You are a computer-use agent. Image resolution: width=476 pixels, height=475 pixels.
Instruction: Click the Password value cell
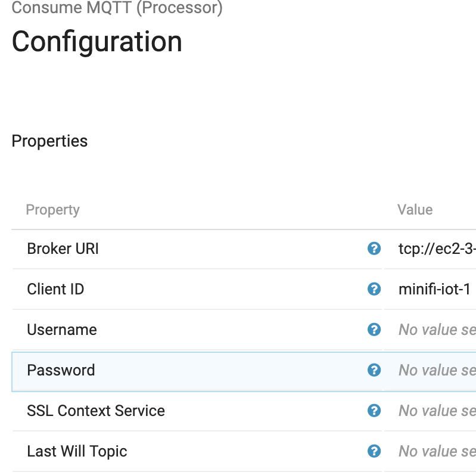[x=436, y=370]
